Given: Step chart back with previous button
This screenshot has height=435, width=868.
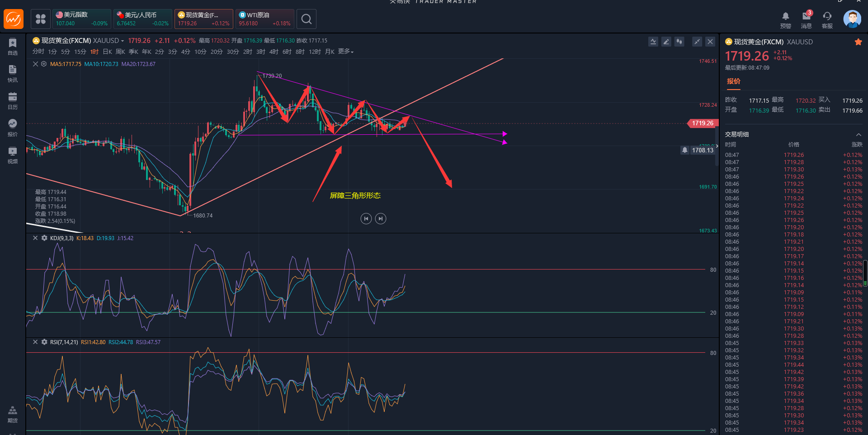Looking at the screenshot, I should tap(366, 219).
